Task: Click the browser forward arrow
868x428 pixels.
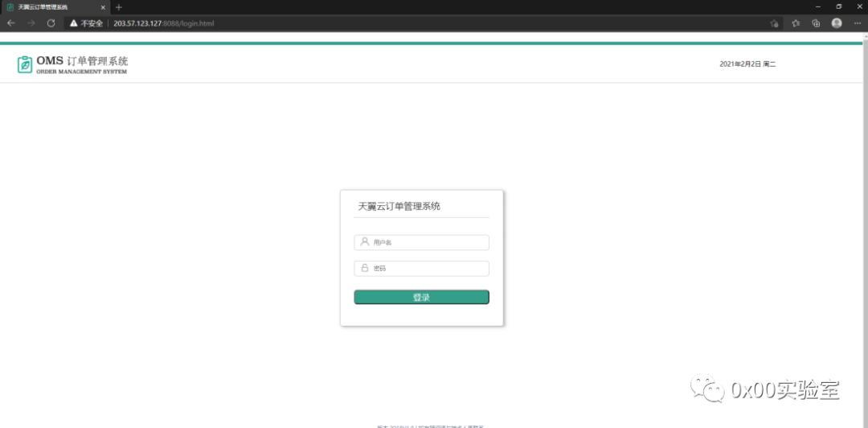Action: point(31,23)
